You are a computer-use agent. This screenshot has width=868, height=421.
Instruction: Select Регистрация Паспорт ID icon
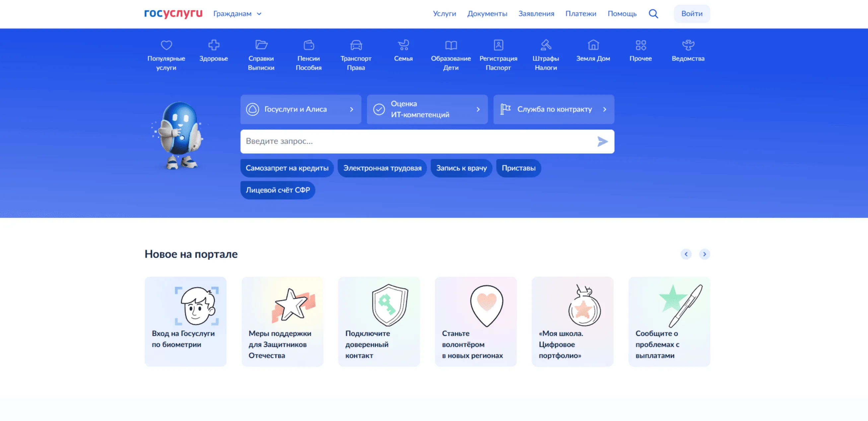click(498, 45)
